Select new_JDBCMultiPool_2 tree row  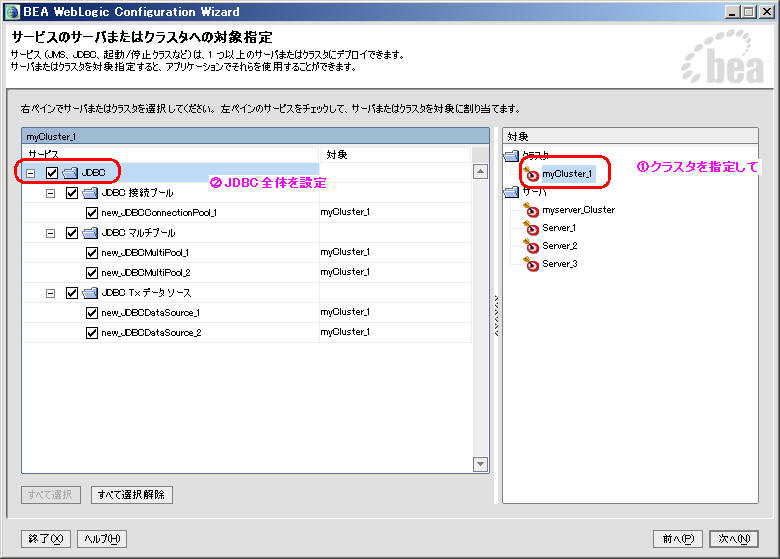click(x=145, y=273)
